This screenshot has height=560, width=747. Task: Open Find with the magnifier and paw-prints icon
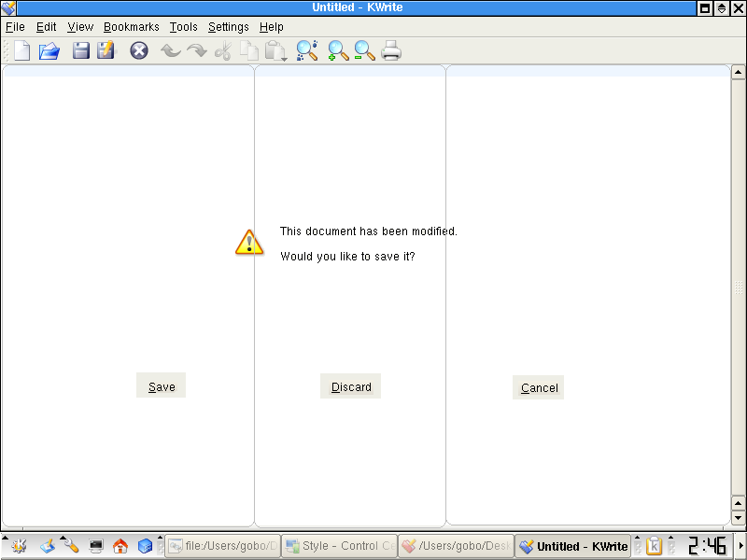307,50
